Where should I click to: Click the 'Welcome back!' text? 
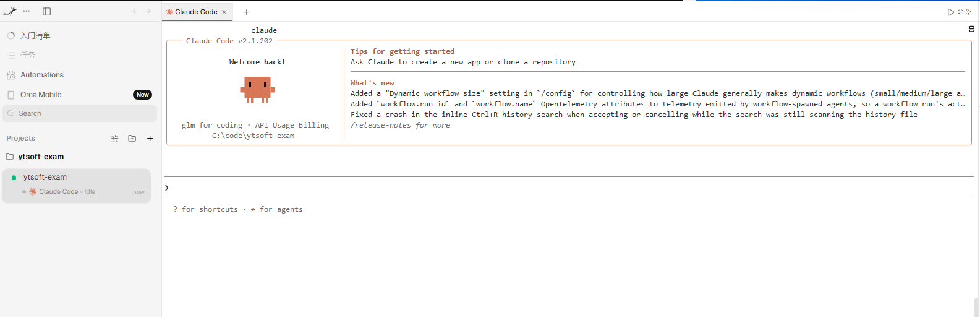pos(257,62)
